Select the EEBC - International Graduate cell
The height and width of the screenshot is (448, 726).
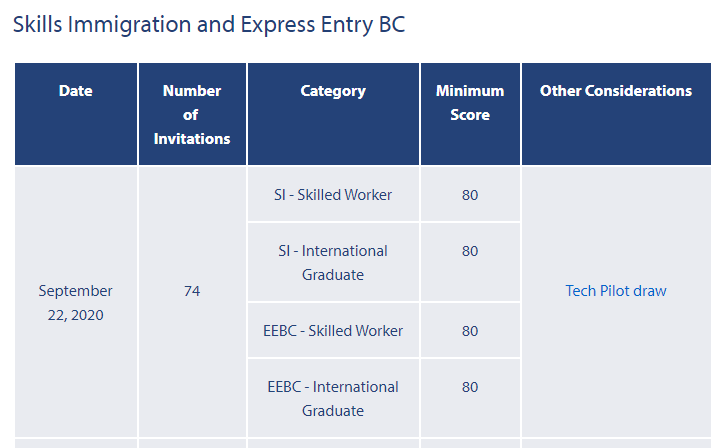[x=333, y=399]
